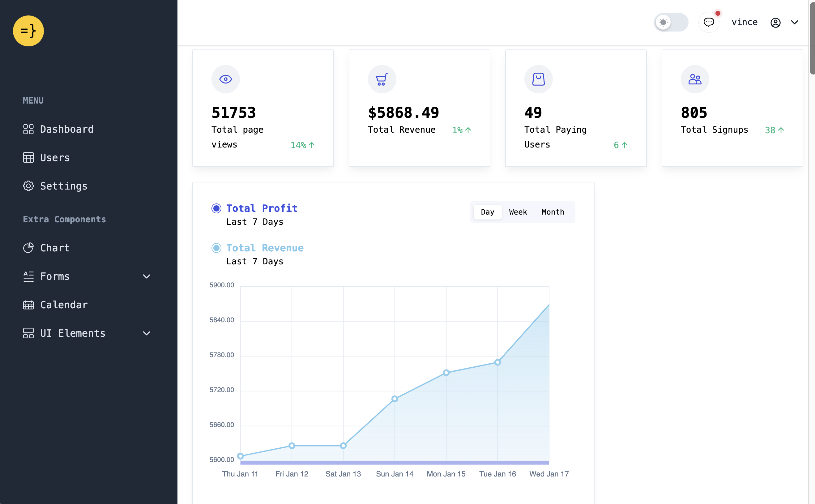Screen dimensions: 815x504
Task: Click the Total Profit legend label
Action: pyautogui.click(x=262, y=208)
